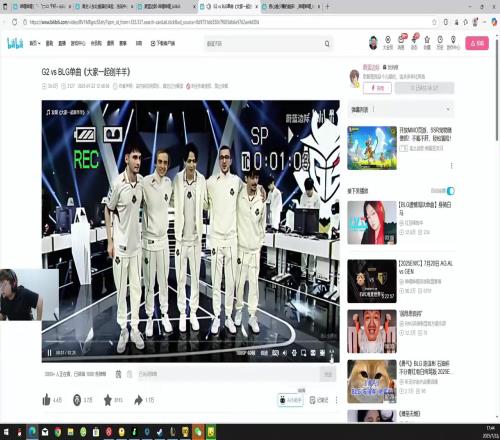
Task: Toggle the autoplay switch above recommended videos
Action: (x=450, y=191)
